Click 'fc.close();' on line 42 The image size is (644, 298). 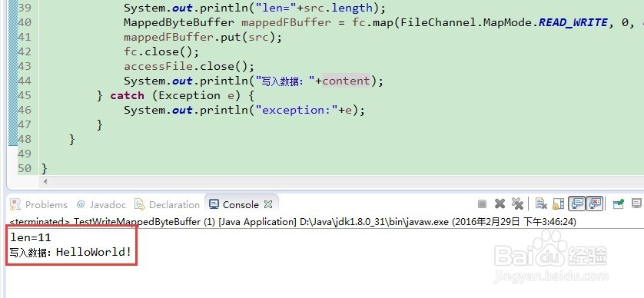coord(161,51)
